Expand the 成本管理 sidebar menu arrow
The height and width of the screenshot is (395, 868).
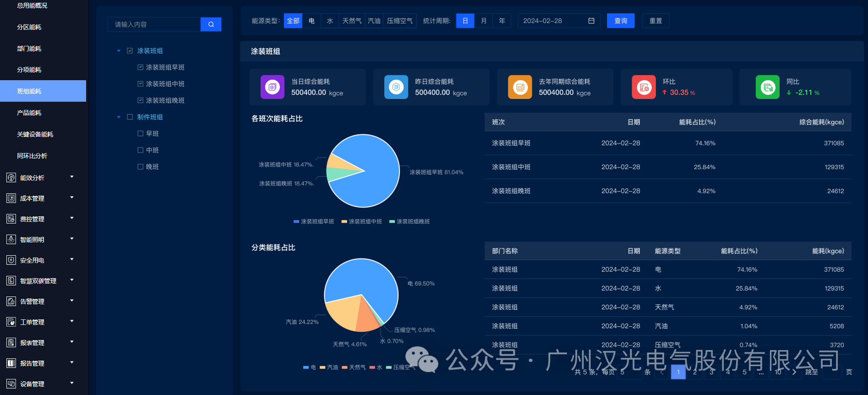pyautogui.click(x=72, y=197)
